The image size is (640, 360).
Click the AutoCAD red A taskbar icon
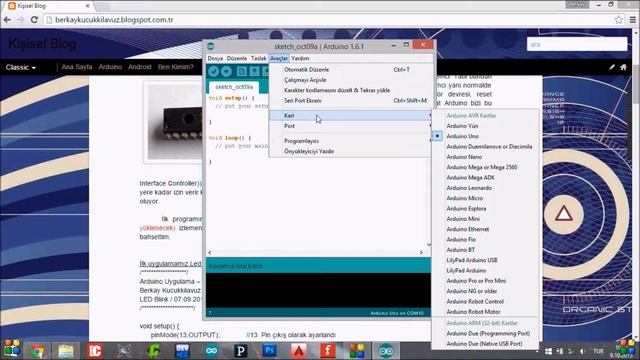(299, 351)
